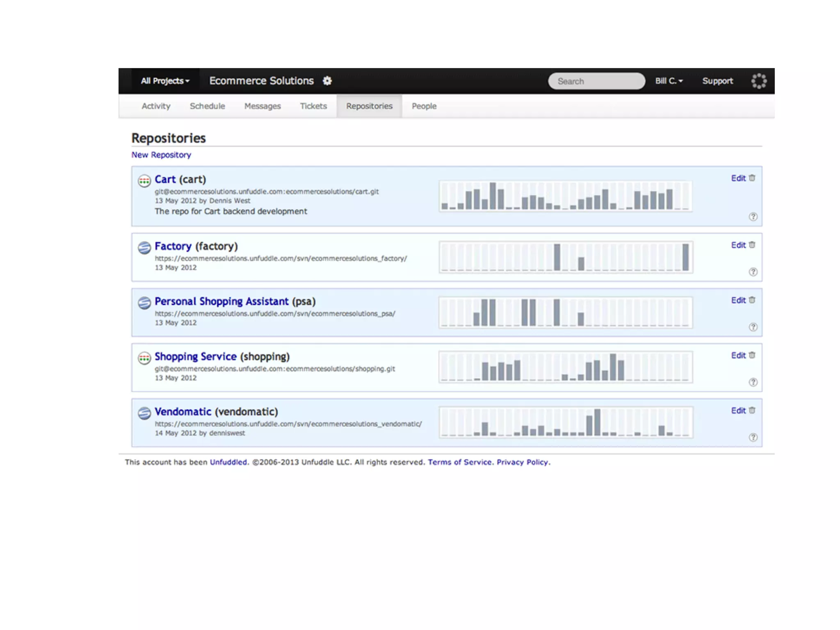Click help icon in Cart repository row

tap(753, 217)
